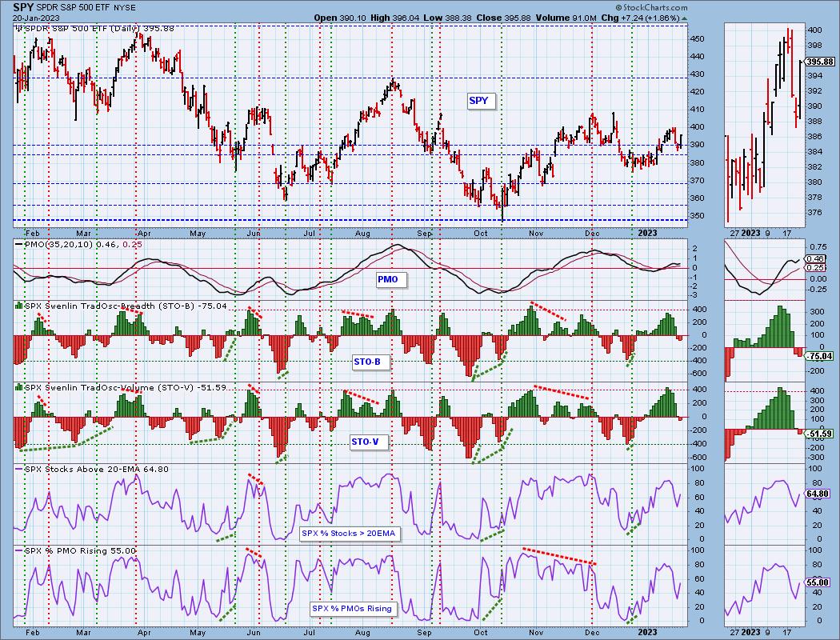Click the SPY ticker symbol title
The image size is (840, 640).
pyautogui.click(x=22, y=7)
